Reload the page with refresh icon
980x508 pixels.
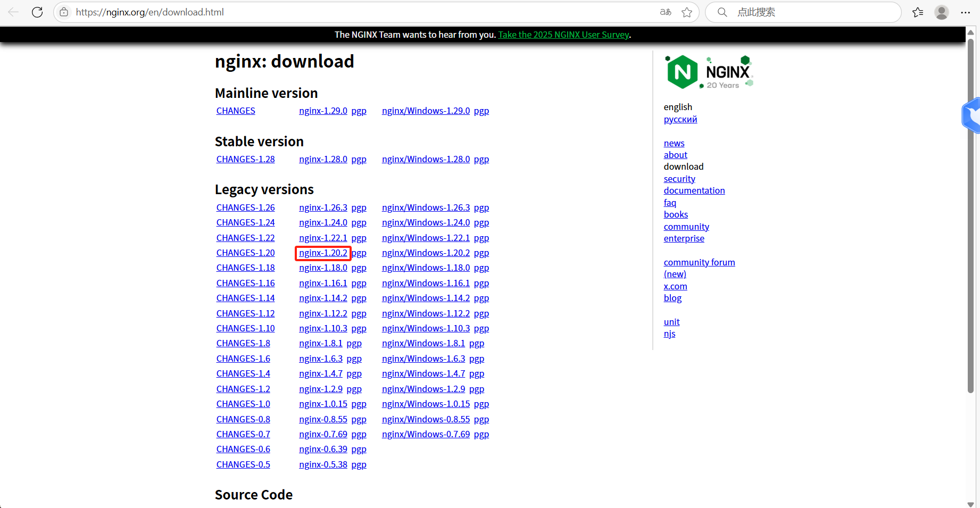(37, 12)
